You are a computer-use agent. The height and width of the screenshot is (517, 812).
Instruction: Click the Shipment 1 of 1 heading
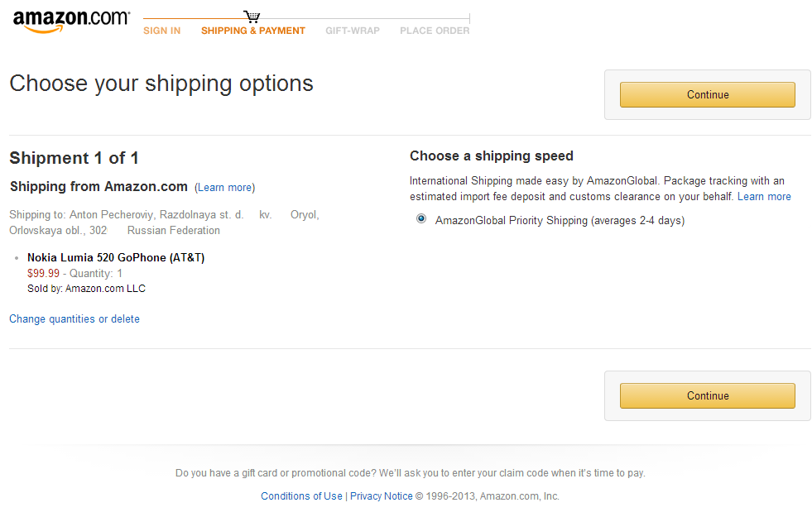click(74, 158)
